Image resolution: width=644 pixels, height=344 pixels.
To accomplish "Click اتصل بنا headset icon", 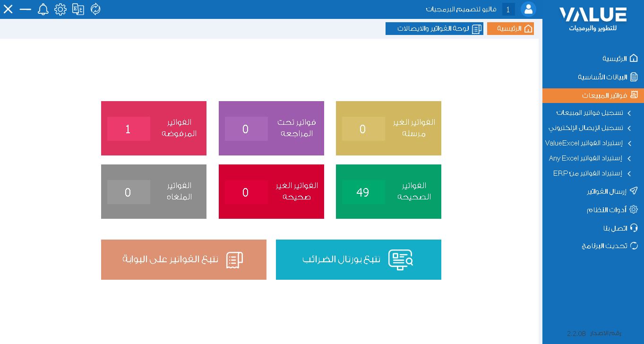I will pyautogui.click(x=634, y=228).
